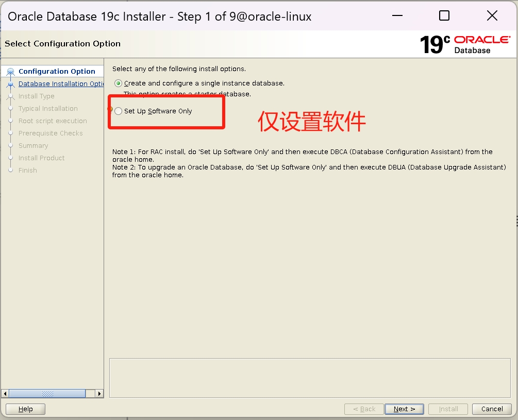Click the Root script execution step
Viewport: 518px width, 420px height.
(x=53, y=121)
